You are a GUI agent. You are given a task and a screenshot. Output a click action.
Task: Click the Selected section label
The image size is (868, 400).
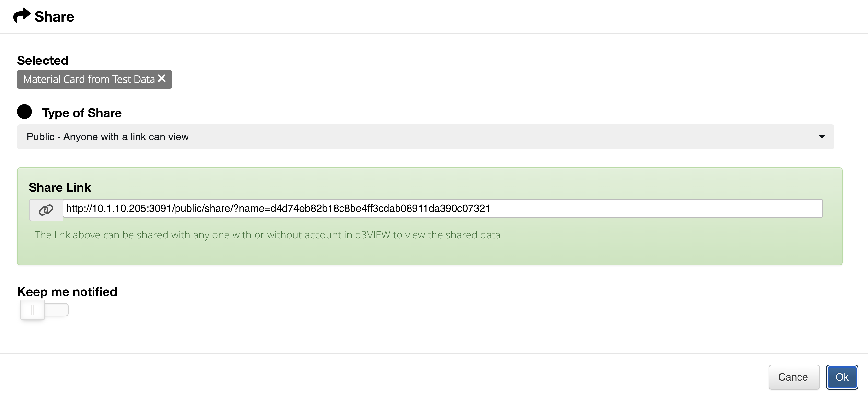click(x=42, y=60)
